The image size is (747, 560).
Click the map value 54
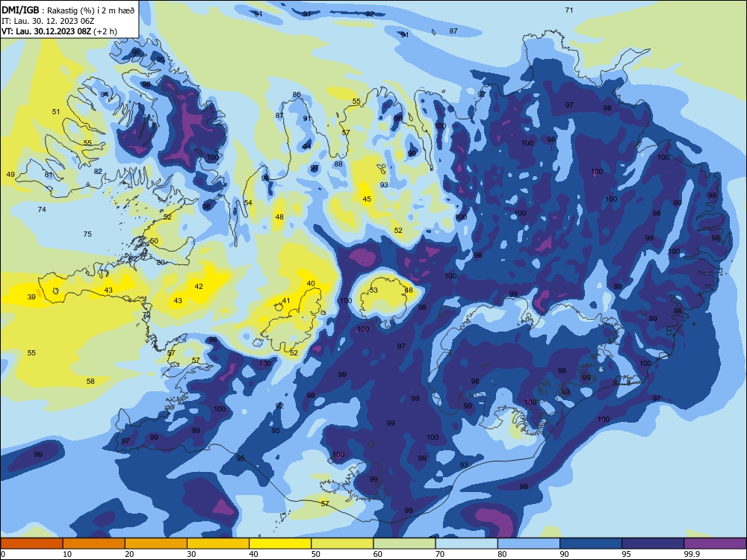click(248, 202)
